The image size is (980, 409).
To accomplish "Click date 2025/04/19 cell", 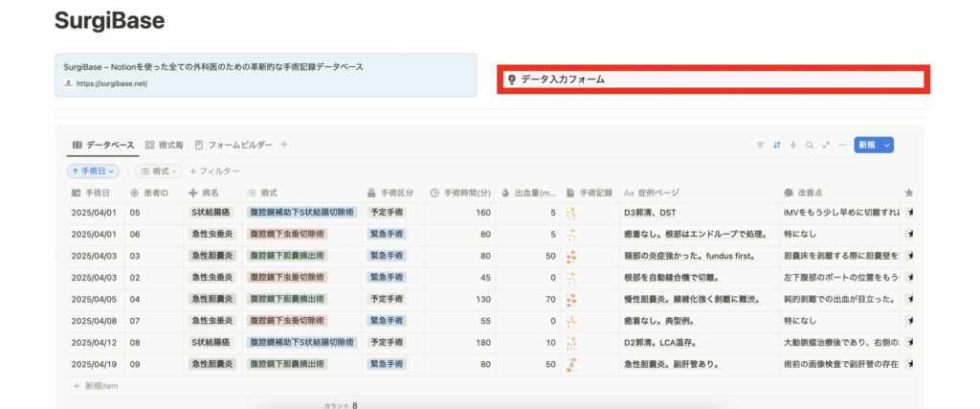I will [x=96, y=363].
